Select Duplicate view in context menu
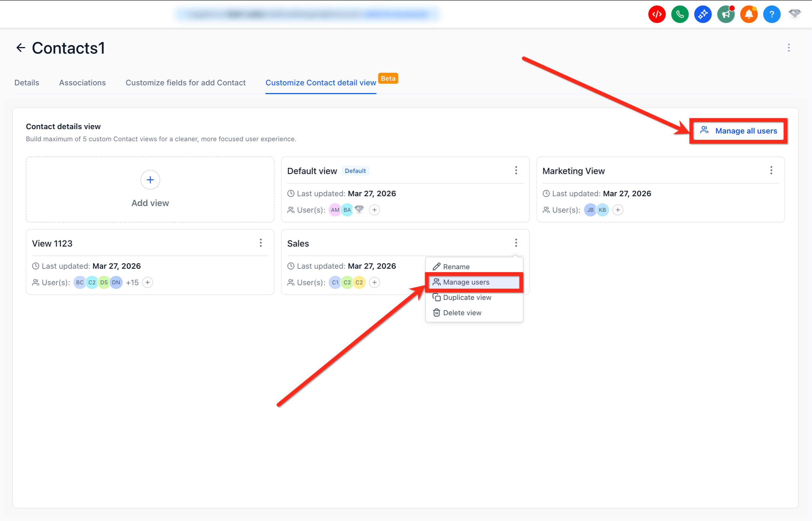The image size is (812, 521). 474,297
